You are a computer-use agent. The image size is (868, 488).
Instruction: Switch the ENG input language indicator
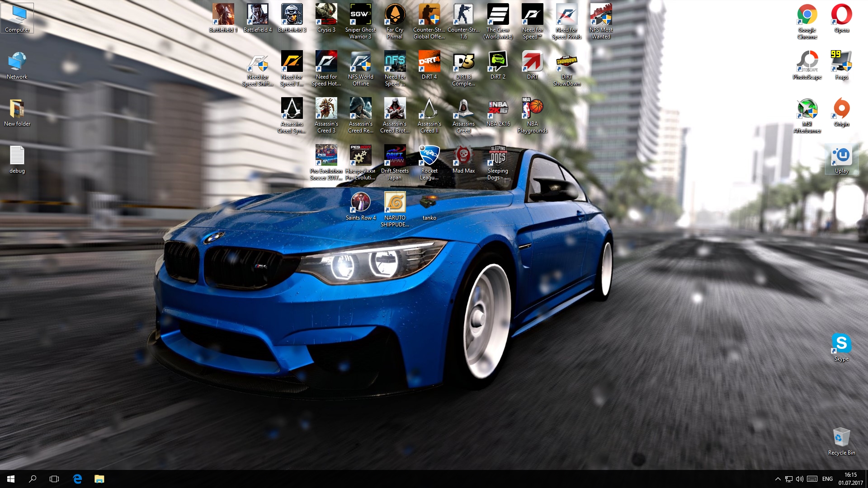(x=827, y=479)
